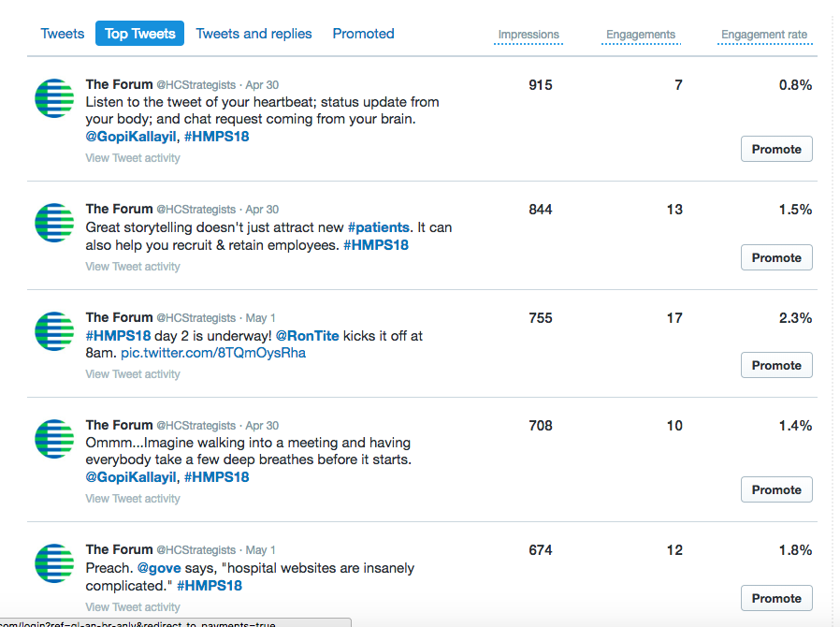Click the Engagements column header
The height and width of the screenshot is (627, 840).
click(x=641, y=35)
